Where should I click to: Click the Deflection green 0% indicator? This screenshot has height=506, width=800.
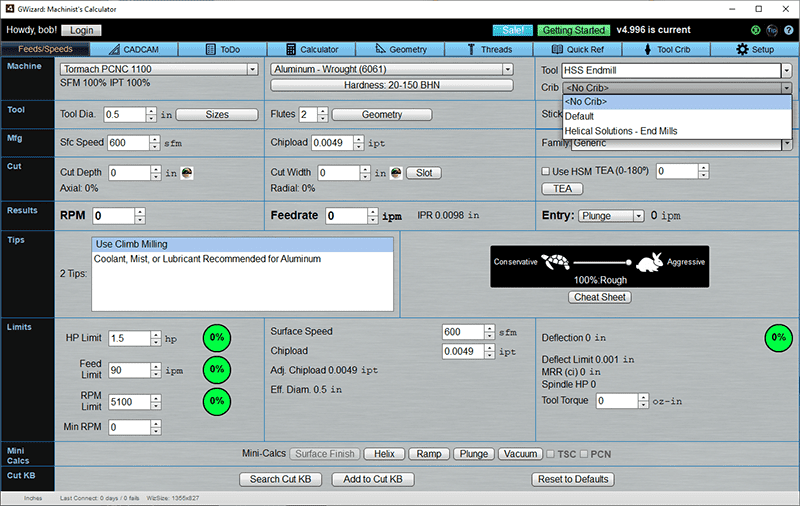[779, 338]
